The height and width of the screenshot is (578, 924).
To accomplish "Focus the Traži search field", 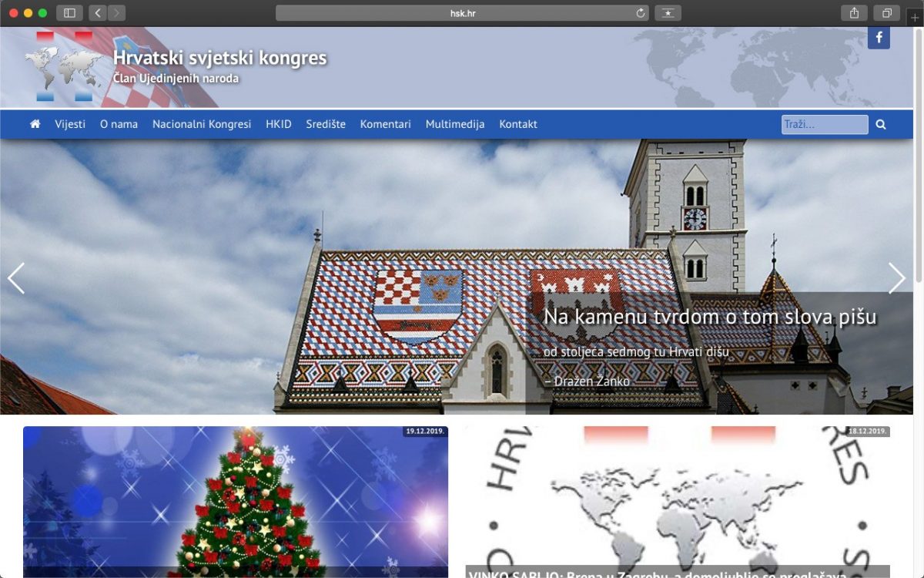I will [x=824, y=124].
